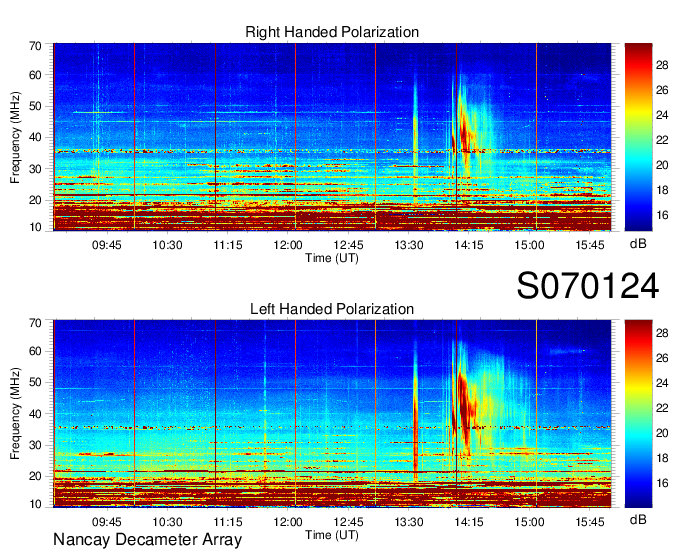Click the '11:15' tick under Right Handed plot
Screen dimensions: 680x552
click(228, 245)
